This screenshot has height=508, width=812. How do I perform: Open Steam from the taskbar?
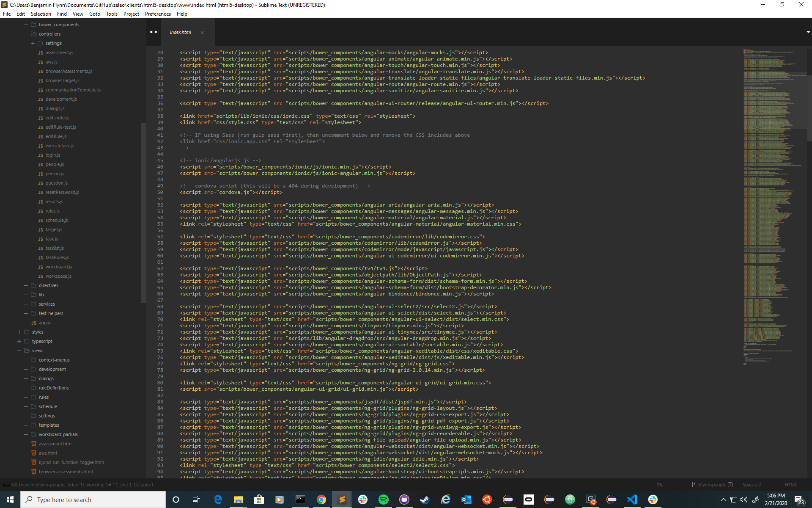point(425,500)
